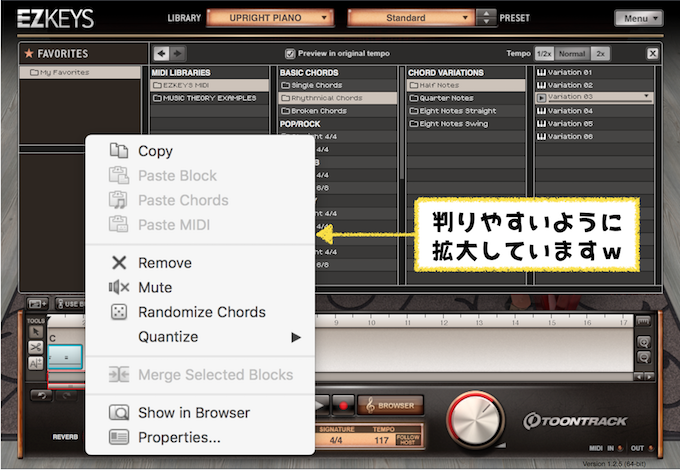Zoom out the timeline with magnifier minus
680x470 pixels.
coord(644,358)
